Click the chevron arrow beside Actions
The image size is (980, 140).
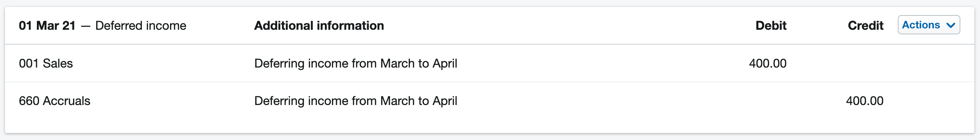click(x=951, y=26)
